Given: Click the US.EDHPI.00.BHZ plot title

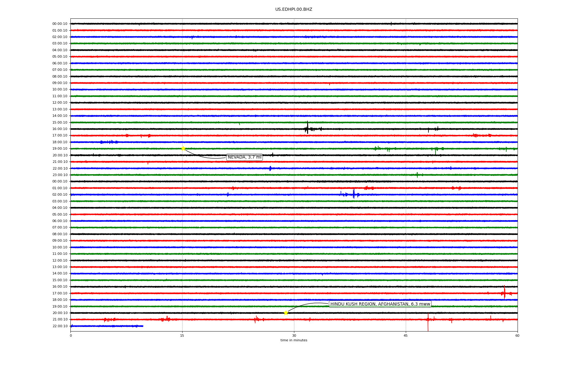Looking at the screenshot, I should tap(294, 10).
